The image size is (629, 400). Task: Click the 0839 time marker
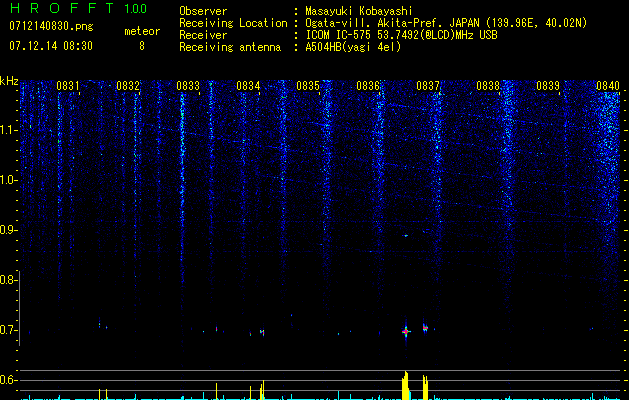[548, 86]
